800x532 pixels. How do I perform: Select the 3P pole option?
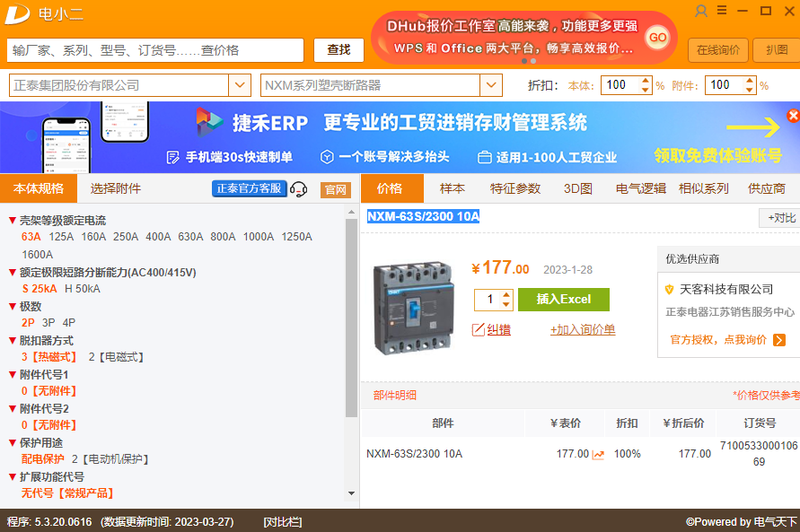point(49,323)
